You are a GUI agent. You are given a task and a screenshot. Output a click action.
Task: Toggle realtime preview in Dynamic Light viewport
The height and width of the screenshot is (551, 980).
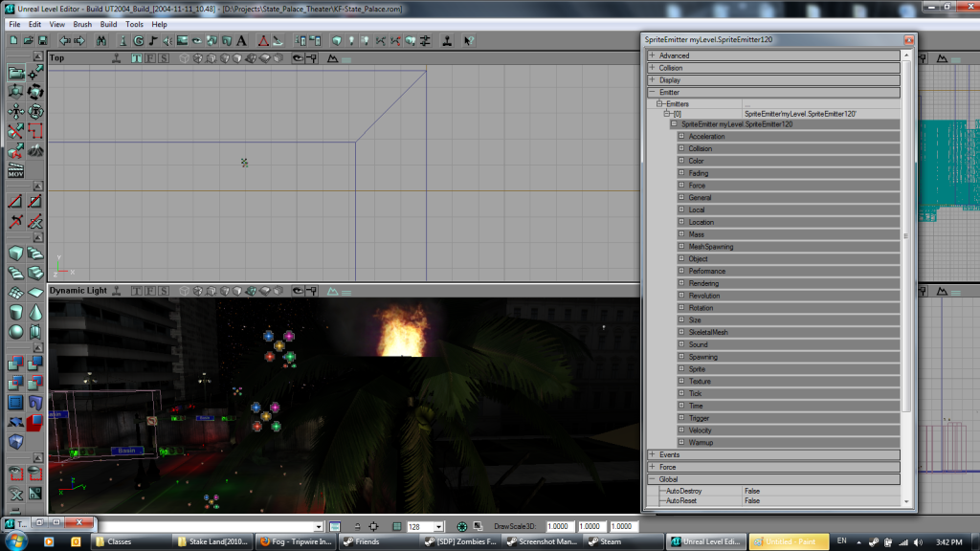click(116, 291)
